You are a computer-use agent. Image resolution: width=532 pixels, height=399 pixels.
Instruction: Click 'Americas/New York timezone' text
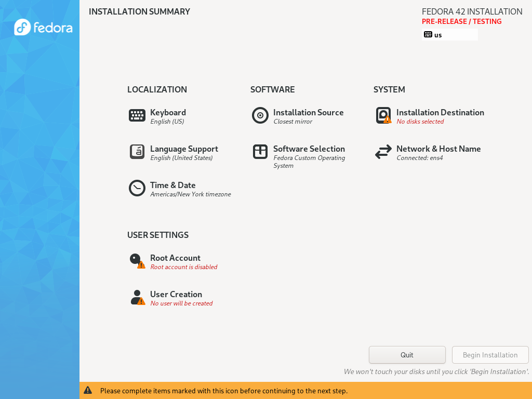click(190, 194)
